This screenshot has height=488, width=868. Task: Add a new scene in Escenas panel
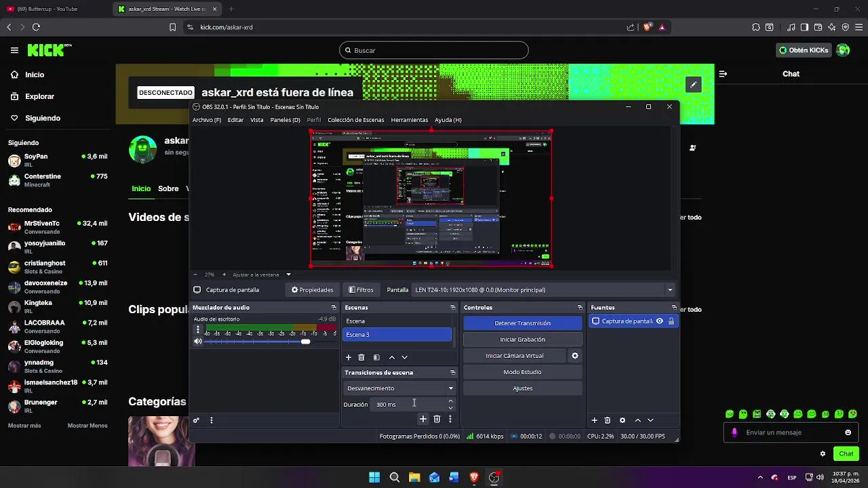coord(349,357)
